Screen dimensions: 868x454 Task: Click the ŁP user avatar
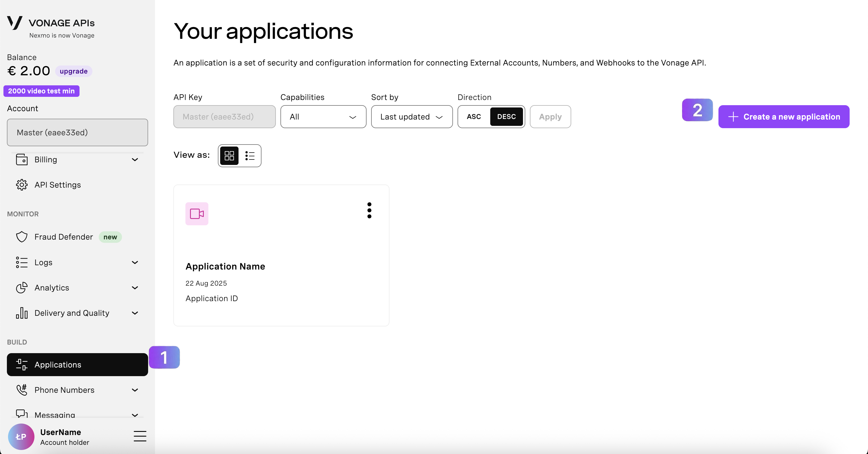(21, 436)
